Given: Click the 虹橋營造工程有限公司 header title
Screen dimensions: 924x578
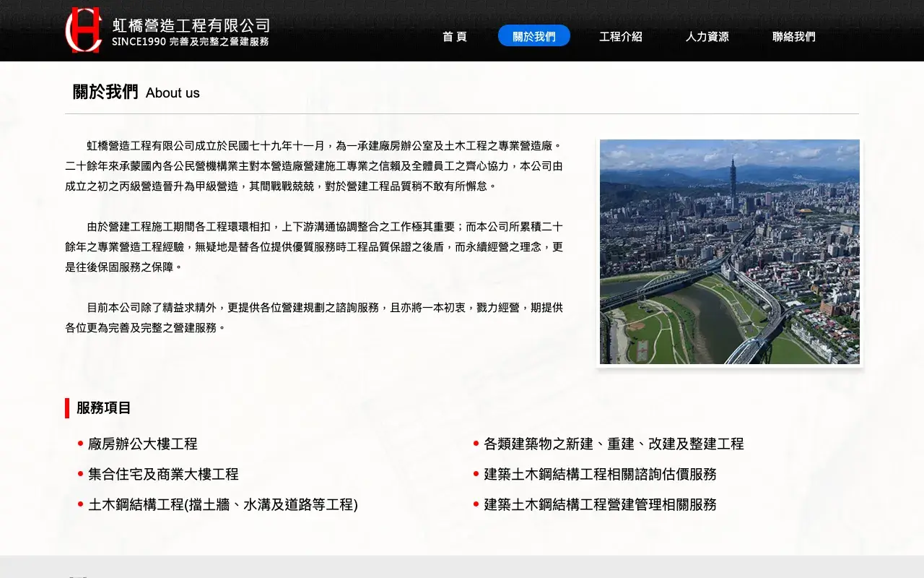Looking at the screenshot, I should point(191,25).
